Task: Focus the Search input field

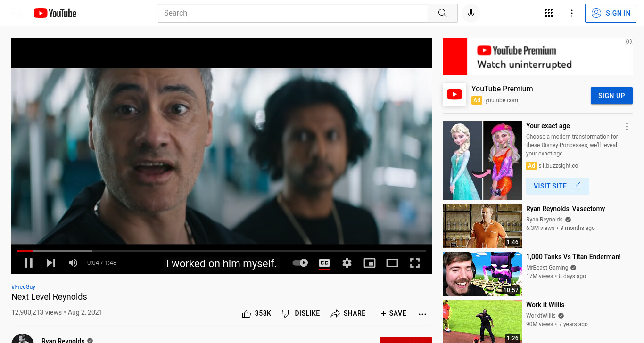Action: tap(293, 13)
